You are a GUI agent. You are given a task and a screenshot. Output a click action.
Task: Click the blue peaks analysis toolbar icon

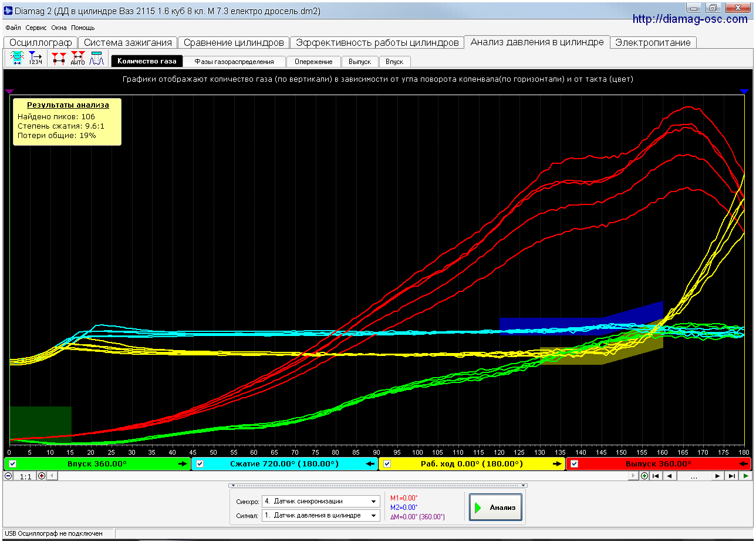pyautogui.click(x=96, y=58)
